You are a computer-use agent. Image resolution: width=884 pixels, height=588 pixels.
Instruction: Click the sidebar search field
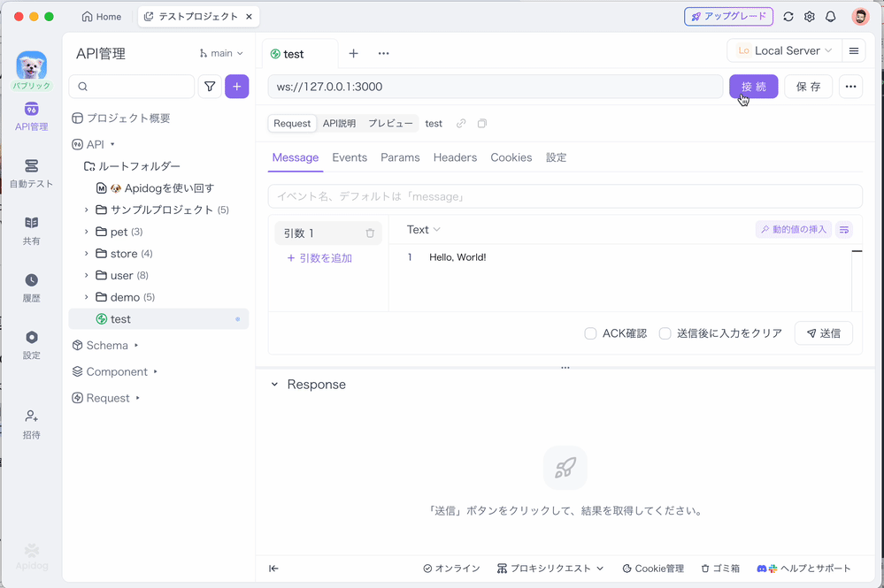click(x=132, y=87)
